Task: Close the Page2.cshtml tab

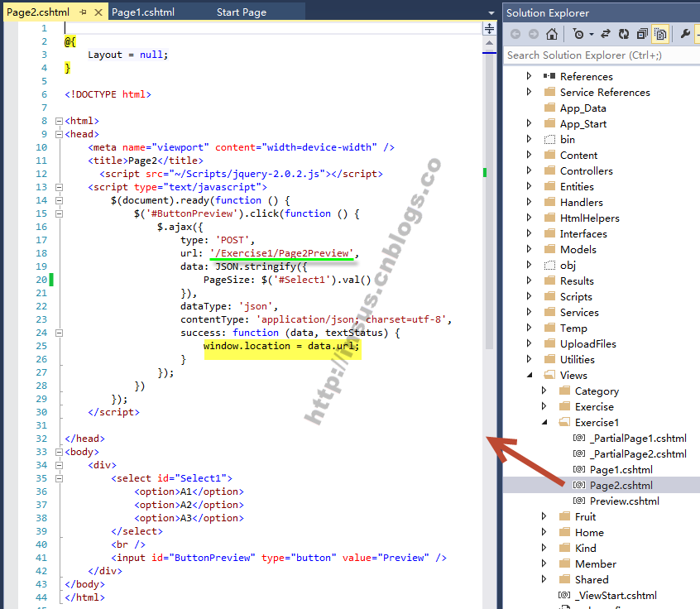Action: tap(98, 12)
